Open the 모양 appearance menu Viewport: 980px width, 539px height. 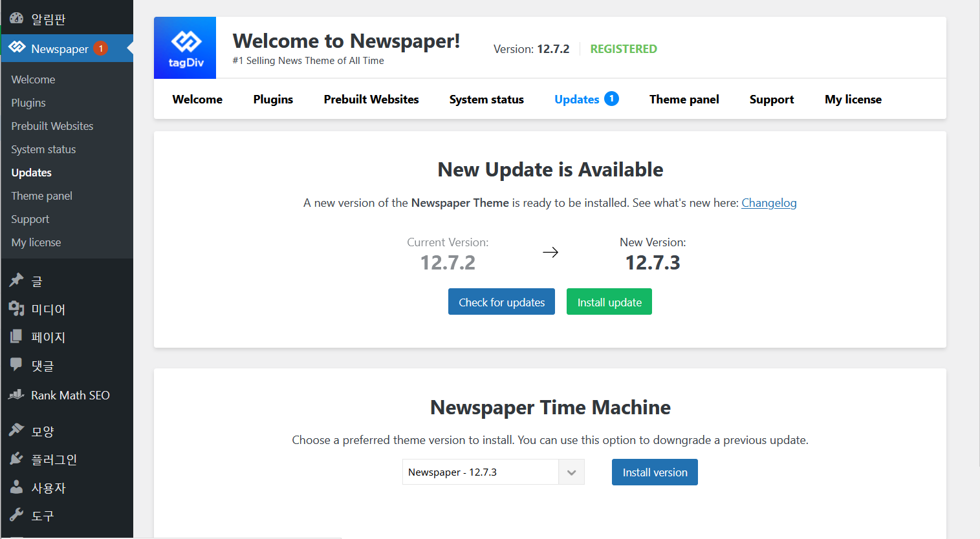(67, 431)
